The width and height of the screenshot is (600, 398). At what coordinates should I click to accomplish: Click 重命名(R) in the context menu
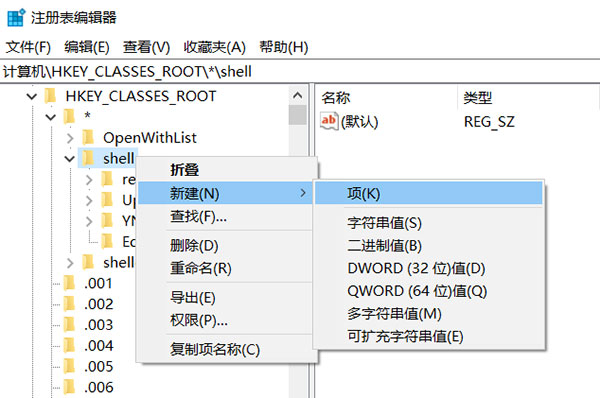(201, 268)
